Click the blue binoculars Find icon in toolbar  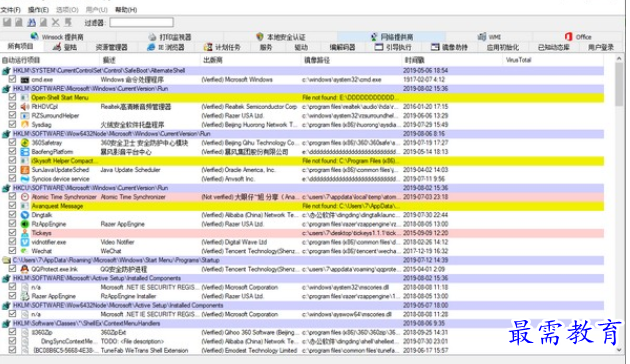(x=31, y=22)
